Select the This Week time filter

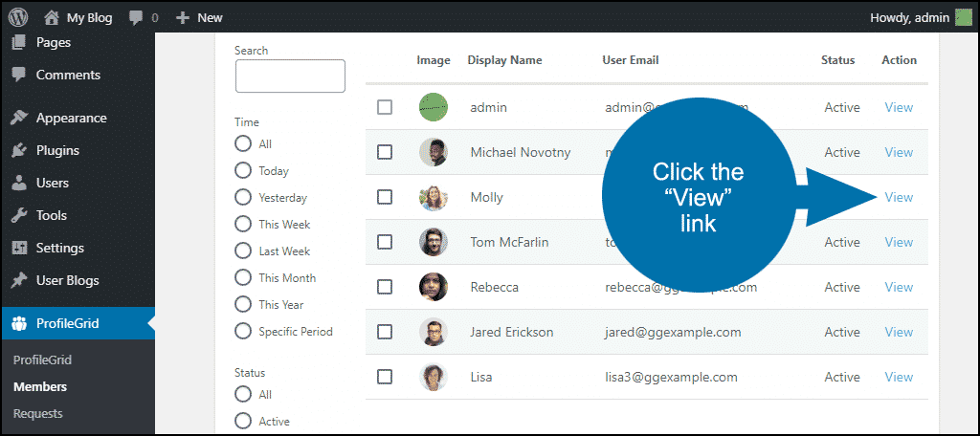(242, 225)
